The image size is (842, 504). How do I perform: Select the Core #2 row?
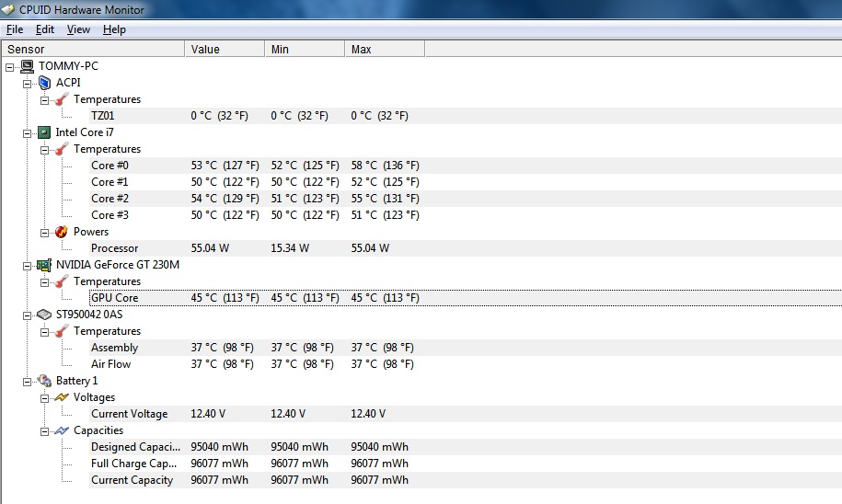point(465,199)
